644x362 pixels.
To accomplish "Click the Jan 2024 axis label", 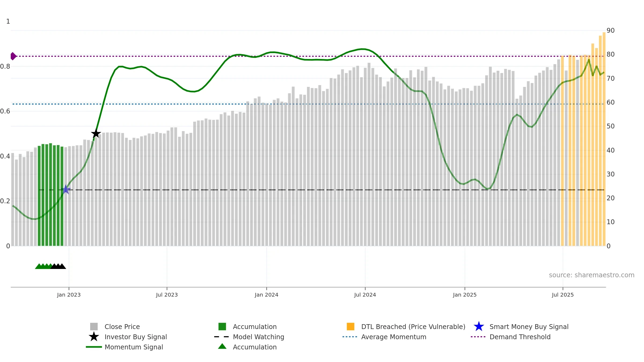I will click(x=266, y=295).
